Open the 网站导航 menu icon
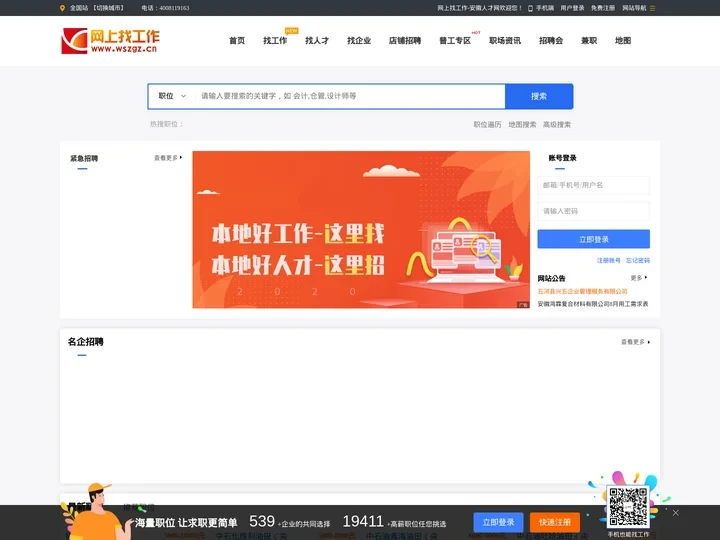720x540 pixels. [652, 8]
